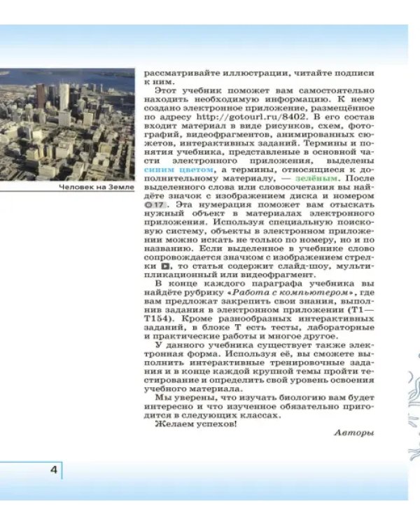
Task: Click the words 'Мы уверены'
Action: (x=186, y=398)
